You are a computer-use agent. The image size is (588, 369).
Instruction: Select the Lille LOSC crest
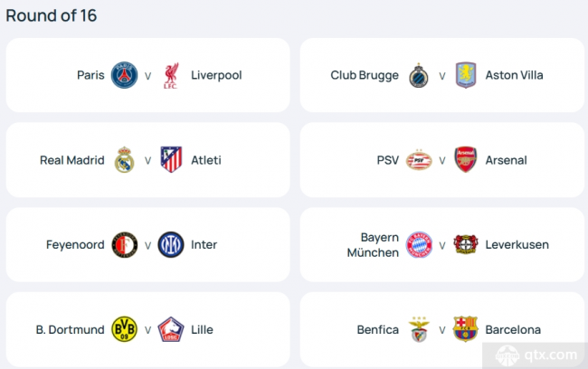coord(171,329)
